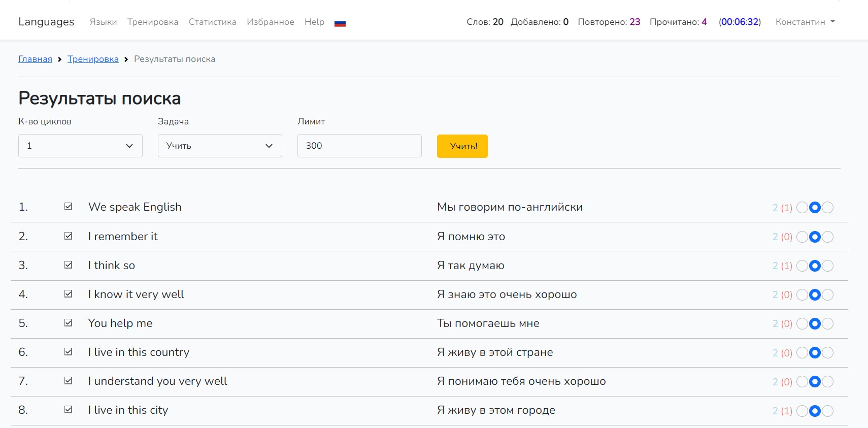Screen dimensions: 868x428
Task: Open the Константин user menu
Action: [805, 22]
